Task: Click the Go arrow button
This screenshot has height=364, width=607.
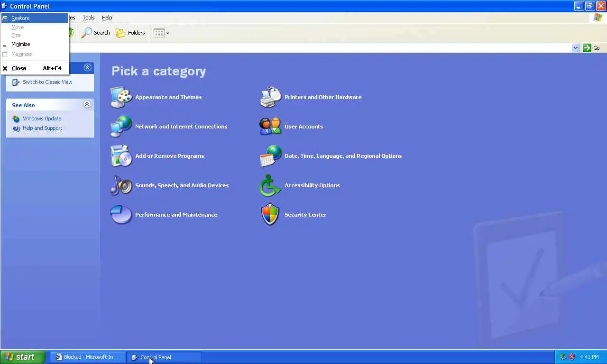Action: [591, 48]
